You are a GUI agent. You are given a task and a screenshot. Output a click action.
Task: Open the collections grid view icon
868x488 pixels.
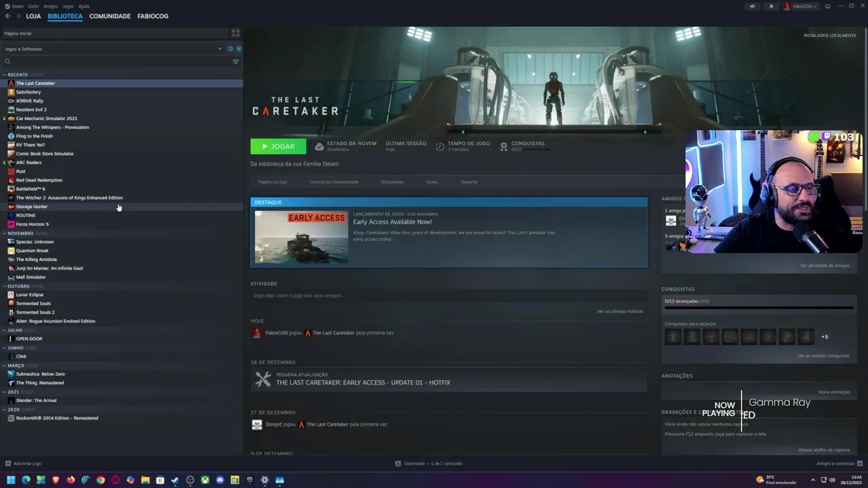click(x=235, y=33)
